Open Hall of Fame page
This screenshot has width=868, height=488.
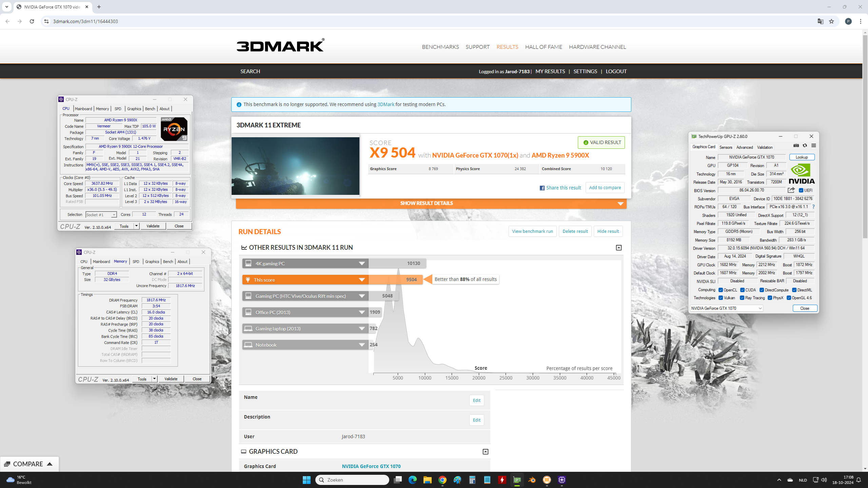click(544, 47)
